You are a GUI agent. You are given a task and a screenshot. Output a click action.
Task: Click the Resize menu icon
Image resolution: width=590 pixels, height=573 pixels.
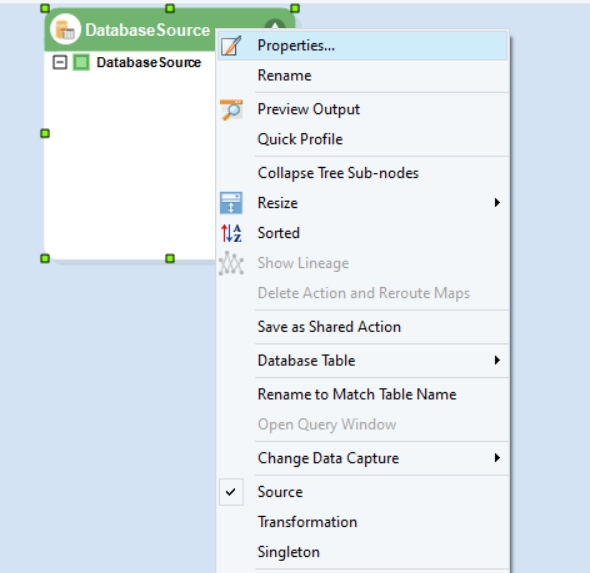tap(231, 203)
